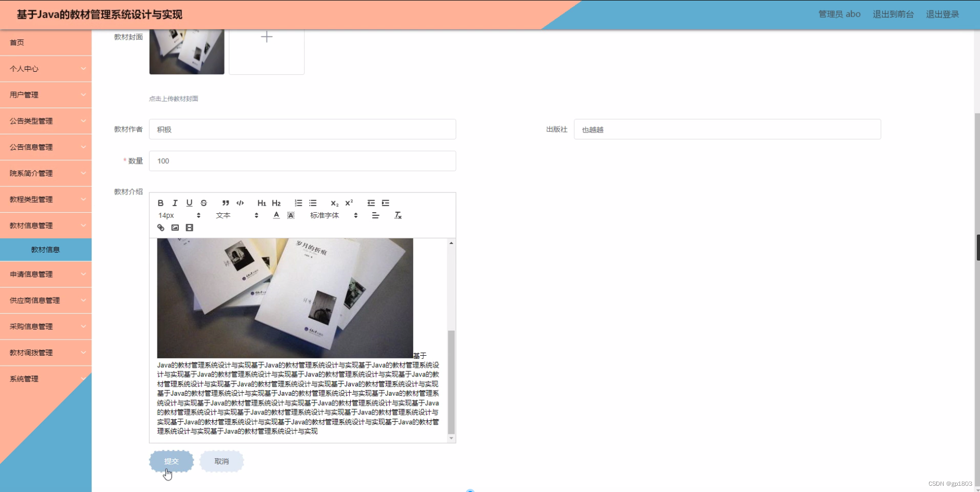Screen dimensions: 980x492
Task: Expand the 系统管理 sidebar menu
Action: [x=46, y=379]
